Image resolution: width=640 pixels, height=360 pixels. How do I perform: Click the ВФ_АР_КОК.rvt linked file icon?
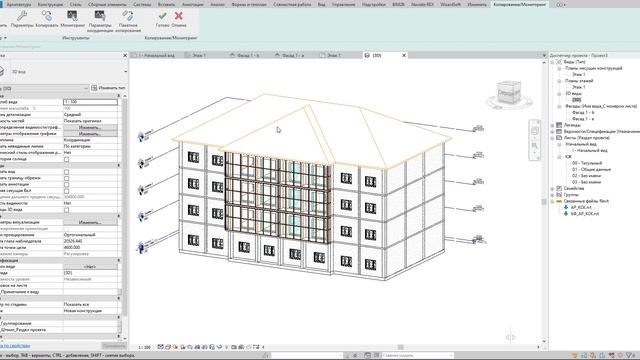[566, 213]
